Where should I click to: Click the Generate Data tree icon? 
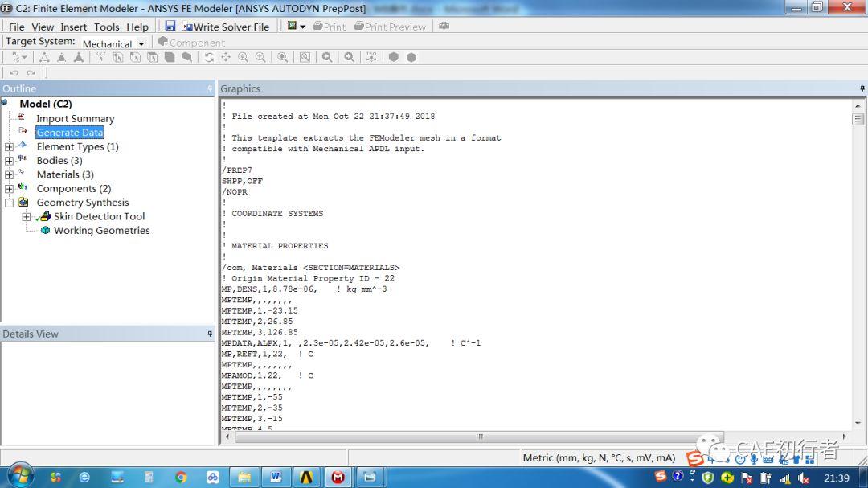(23, 131)
